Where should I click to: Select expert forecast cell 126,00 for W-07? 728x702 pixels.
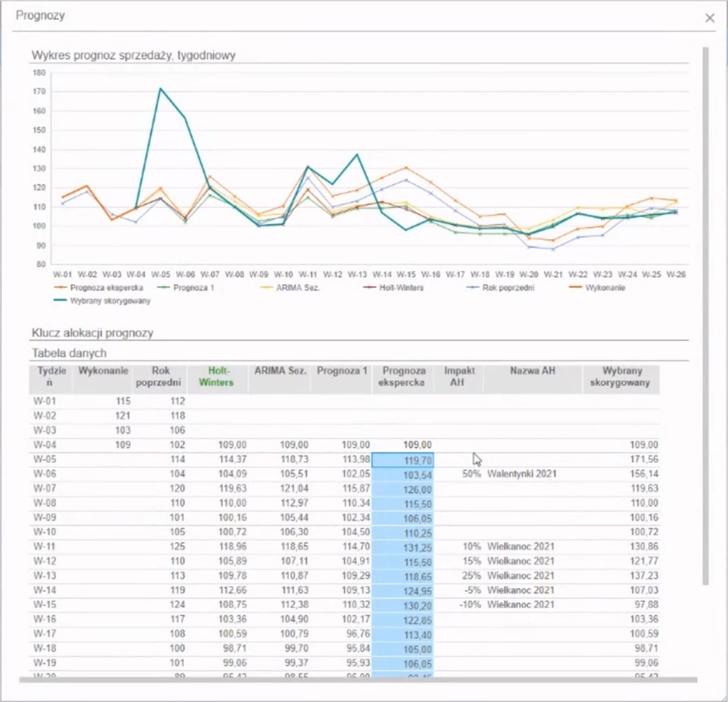tap(403, 490)
